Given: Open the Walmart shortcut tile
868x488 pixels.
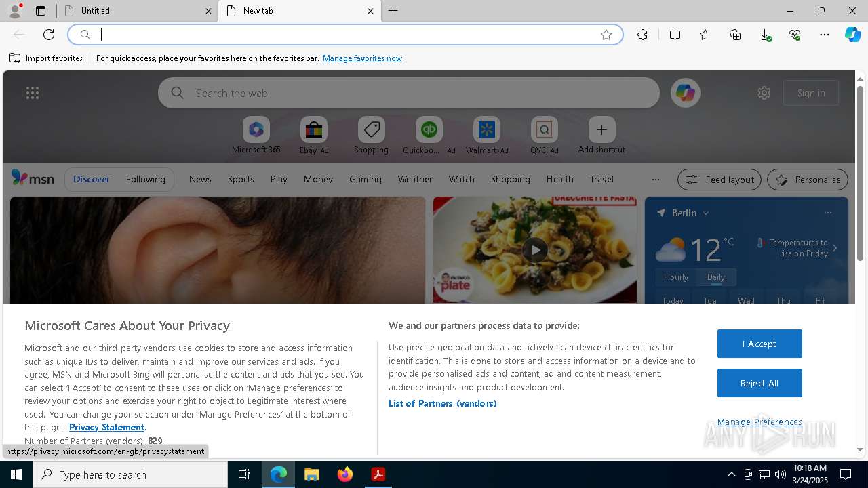Looking at the screenshot, I should [x=486, y=136].
